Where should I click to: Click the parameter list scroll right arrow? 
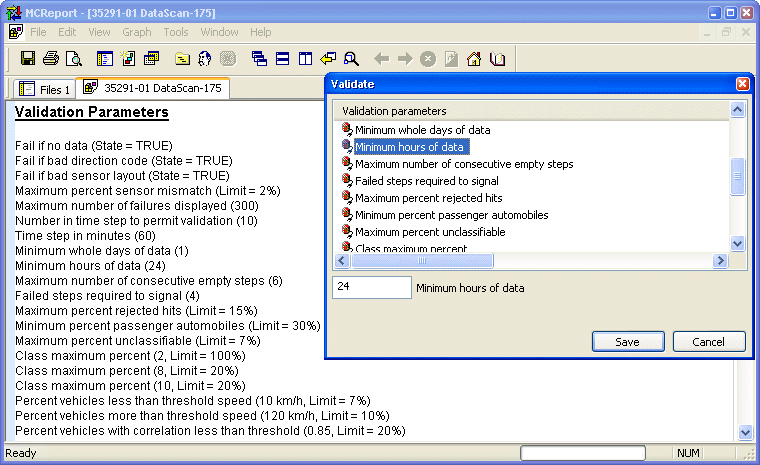(720, 260)
